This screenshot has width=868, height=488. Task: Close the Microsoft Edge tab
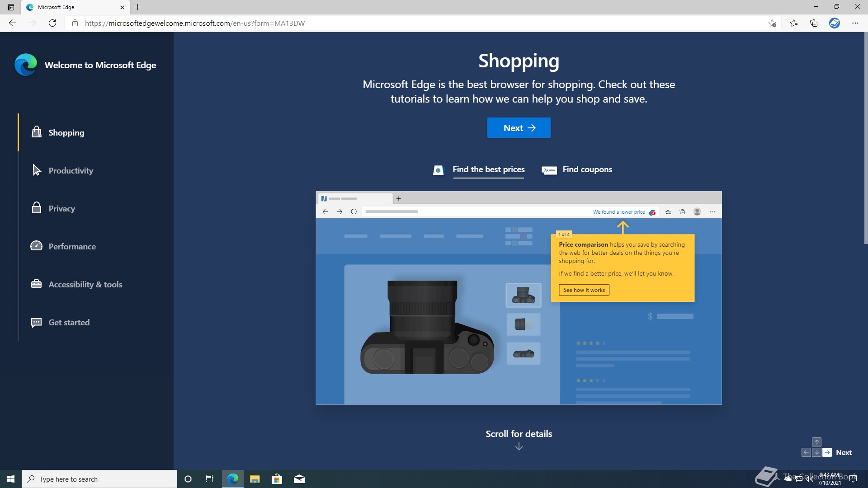coord(122,7)
